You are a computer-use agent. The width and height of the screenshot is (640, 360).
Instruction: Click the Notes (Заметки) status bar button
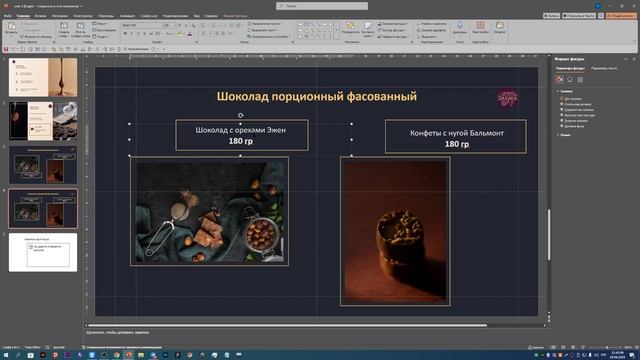(536, 347)
